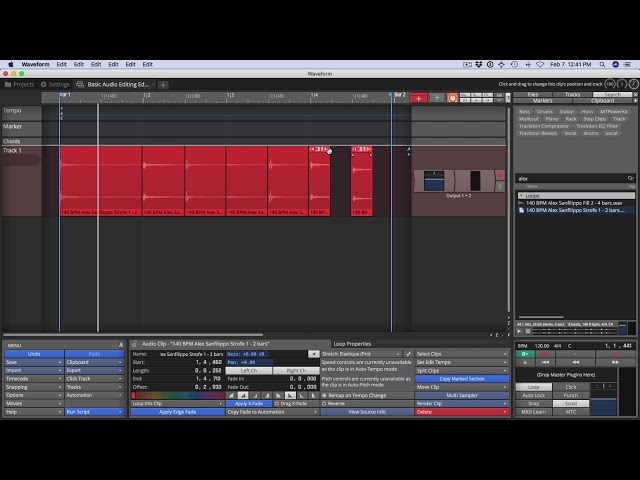Open the Save menu in left panel
This screenshot has height=480, width=640.
pyautogui.click(x=34, y=362)
